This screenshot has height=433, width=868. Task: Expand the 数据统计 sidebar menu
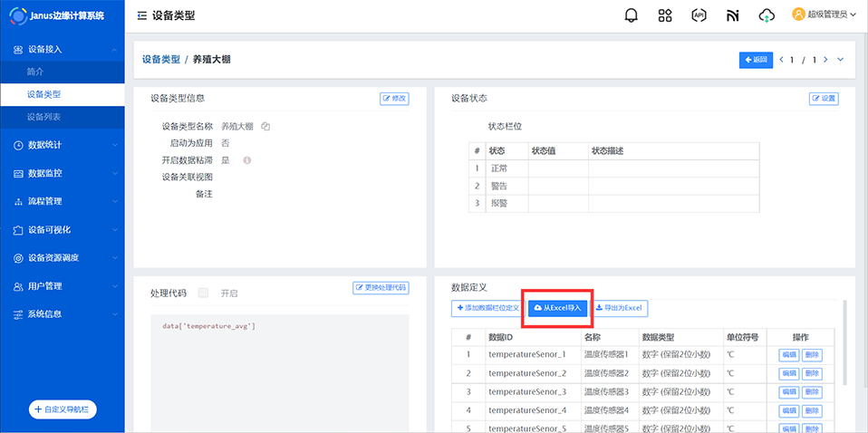point(62,145)
